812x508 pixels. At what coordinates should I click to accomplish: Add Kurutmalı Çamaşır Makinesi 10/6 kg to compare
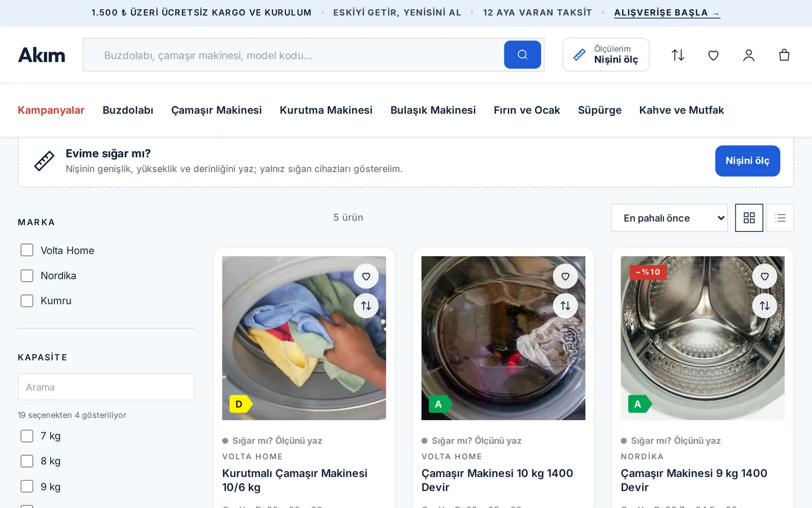366,306
